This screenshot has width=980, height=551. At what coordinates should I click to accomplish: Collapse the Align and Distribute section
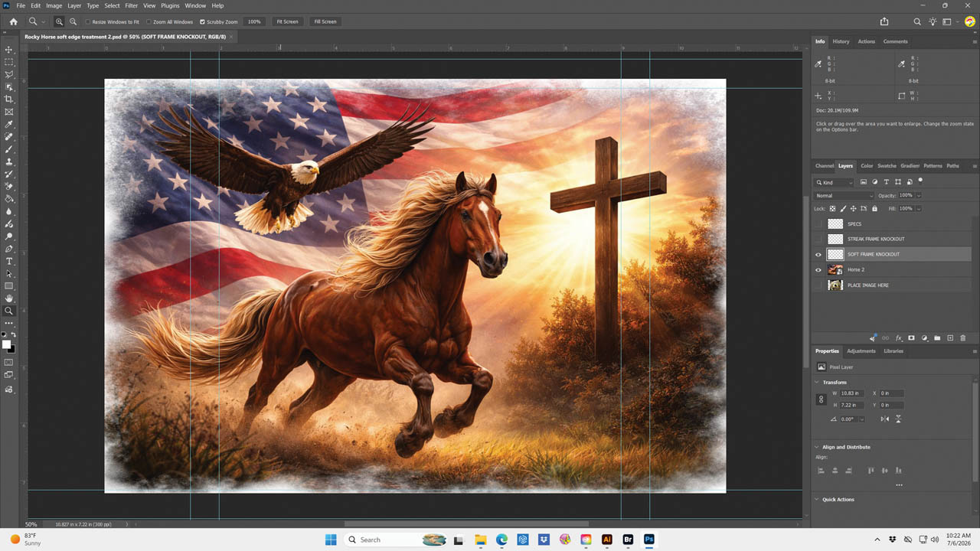pos(816,447)
